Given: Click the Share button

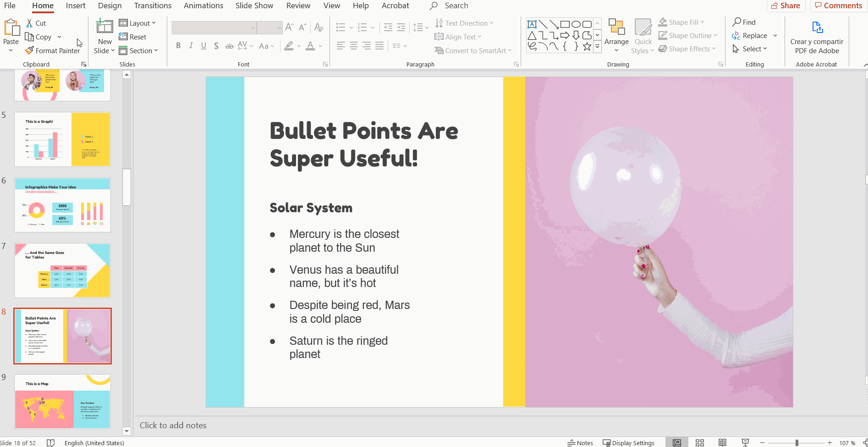Looking at the screenshot, I should pyautogui.click(x=786, y=6).
